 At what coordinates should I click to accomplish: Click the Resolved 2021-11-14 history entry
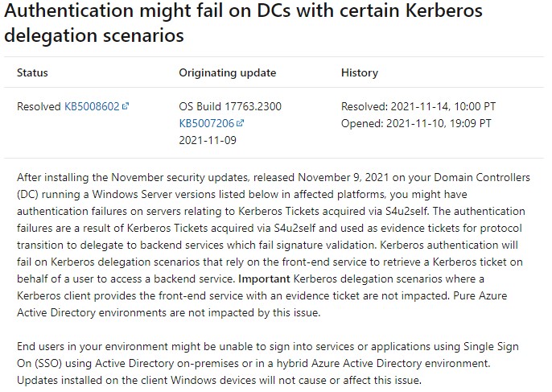pos(418,106)
